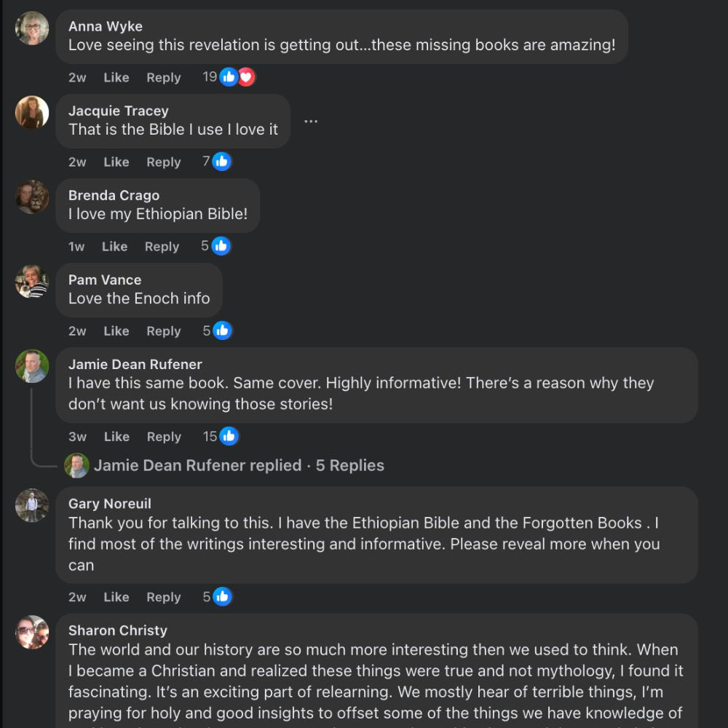Like Anna Wyke's comment

(116, 78)
